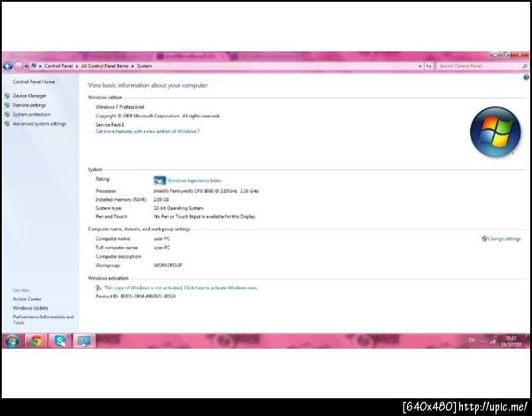
Task: Click the Change settings shield icon
Action: [x=484, y=239]
